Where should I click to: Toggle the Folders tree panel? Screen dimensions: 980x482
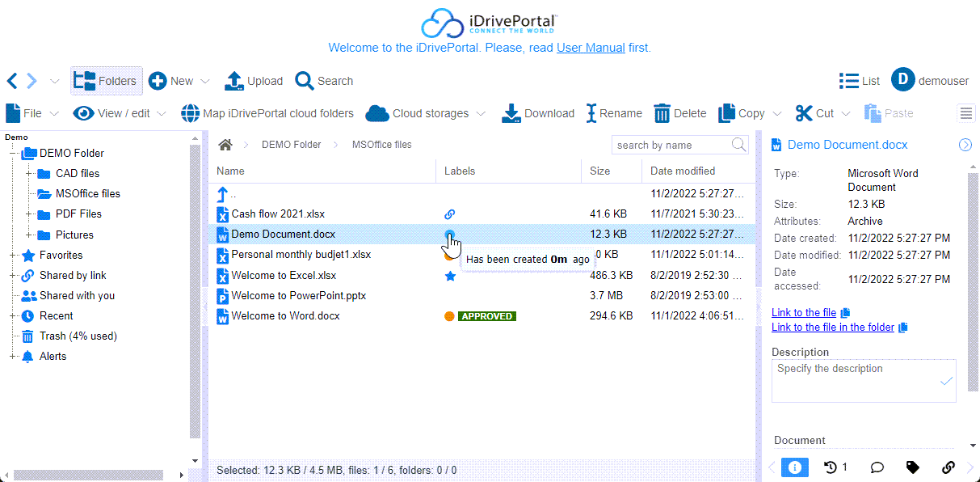pos(106,81)
